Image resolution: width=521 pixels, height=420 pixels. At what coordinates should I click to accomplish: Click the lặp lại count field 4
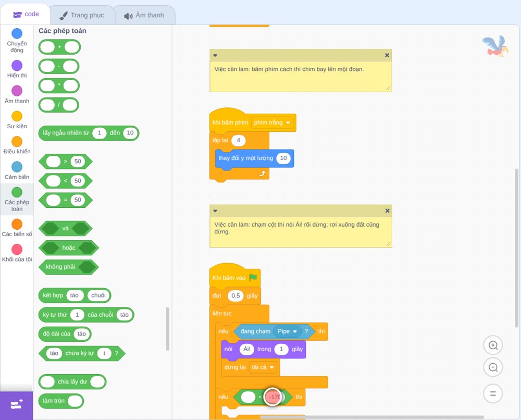(x=238, y=140)
